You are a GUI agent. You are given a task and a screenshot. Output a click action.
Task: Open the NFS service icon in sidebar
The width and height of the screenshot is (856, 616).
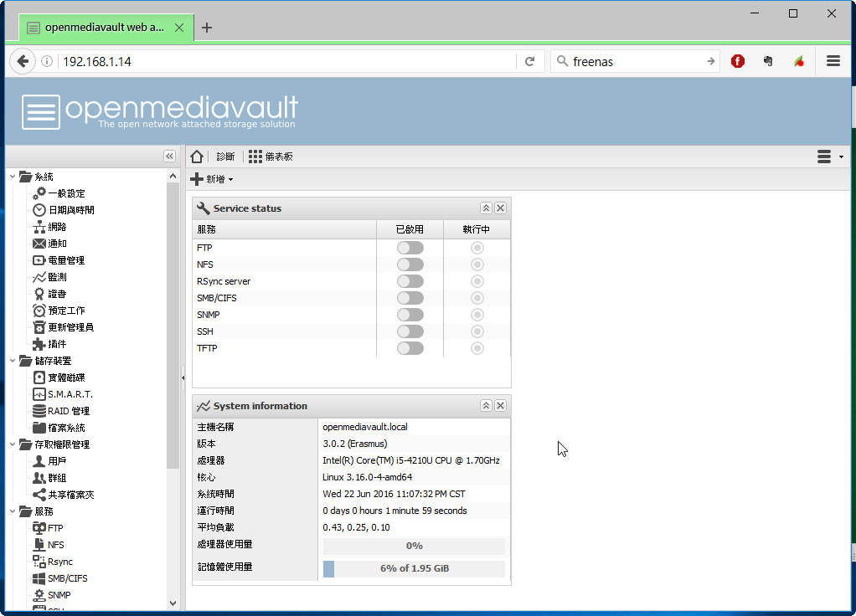tap(39, 545)
